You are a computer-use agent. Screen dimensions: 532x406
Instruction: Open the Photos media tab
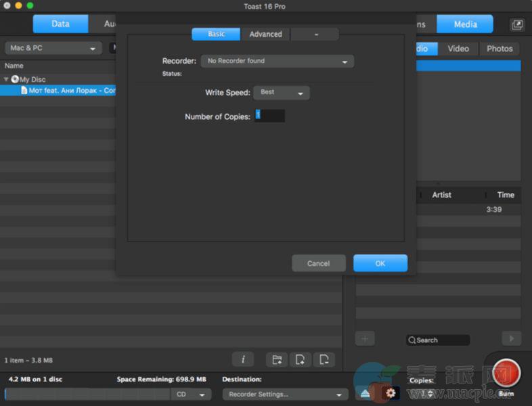click(x=500, y=49)
